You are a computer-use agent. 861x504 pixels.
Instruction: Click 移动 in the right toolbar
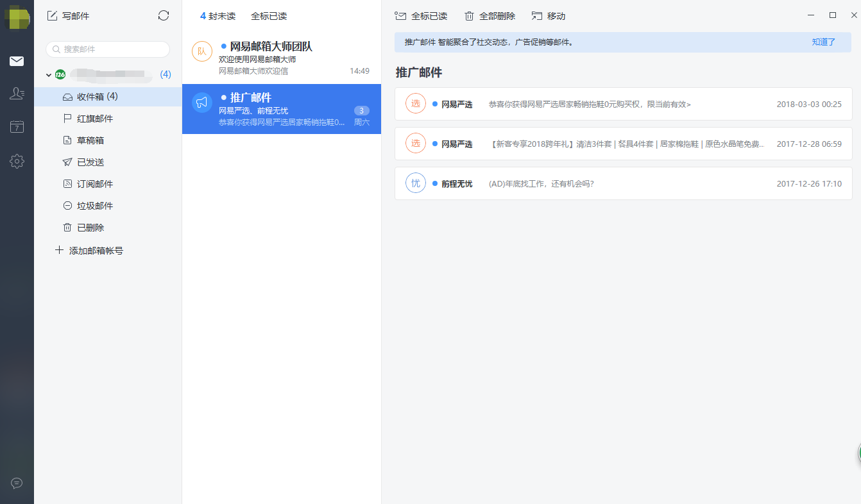[549, 16]
